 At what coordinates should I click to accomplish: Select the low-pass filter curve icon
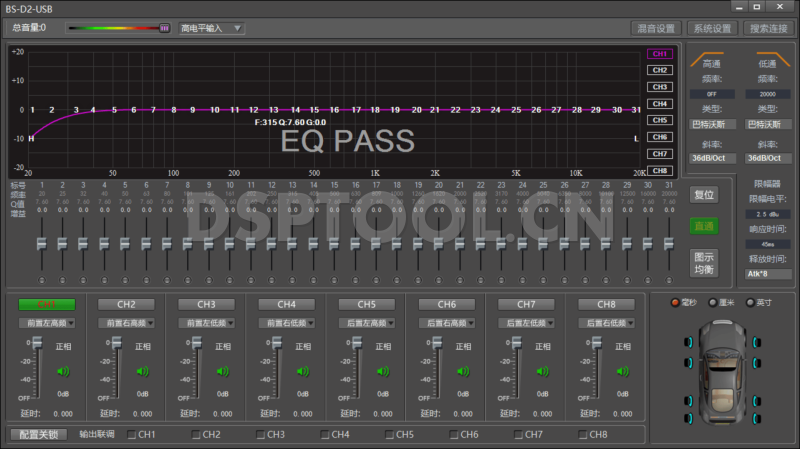768,57
